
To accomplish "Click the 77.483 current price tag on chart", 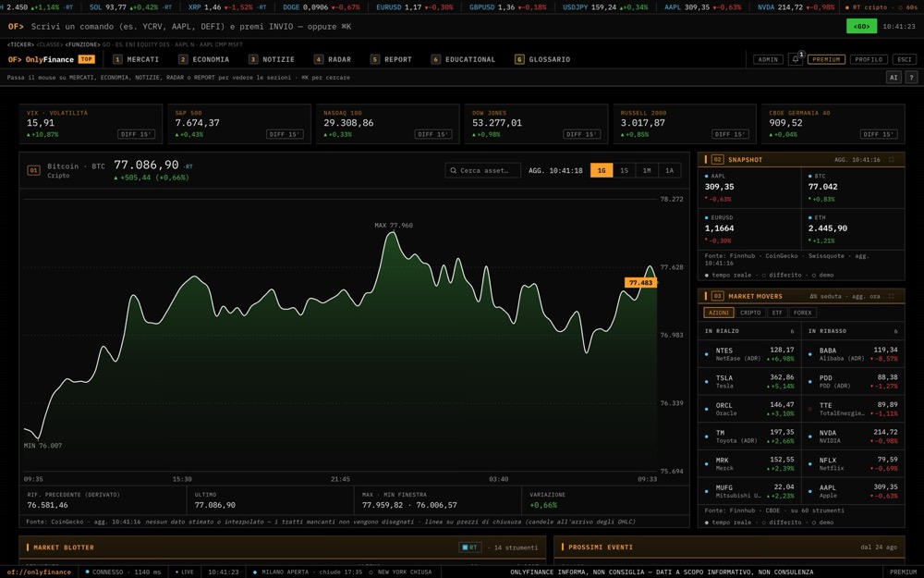I will 640,282.
